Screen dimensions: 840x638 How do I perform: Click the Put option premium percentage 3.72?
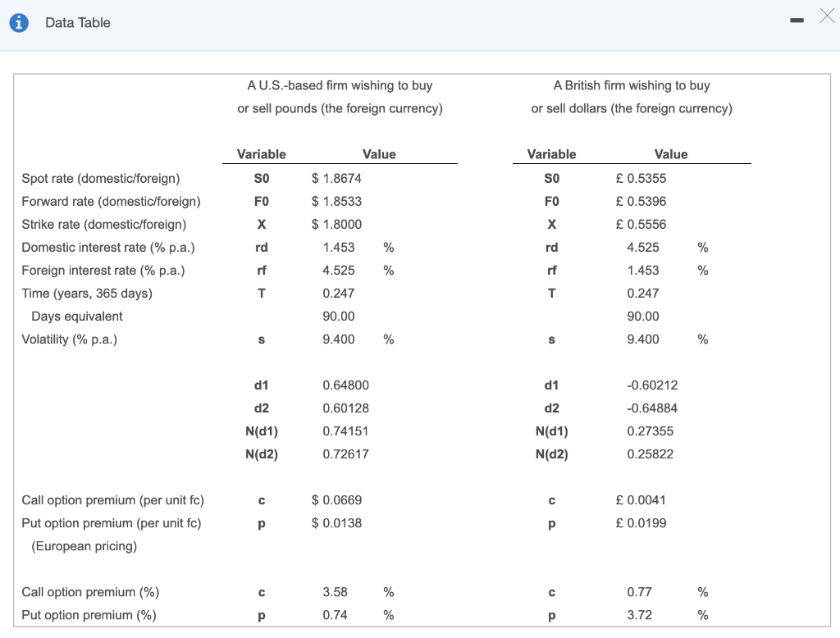pos(640,614)
